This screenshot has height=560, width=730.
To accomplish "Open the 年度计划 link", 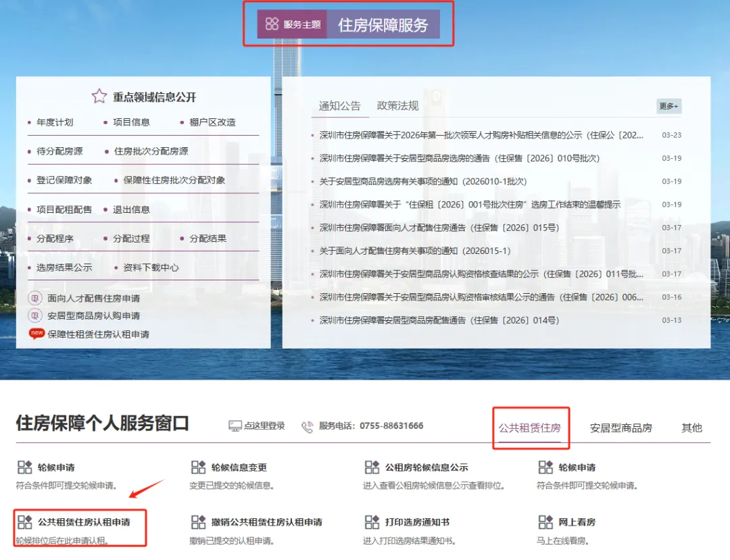I will 55,122.
